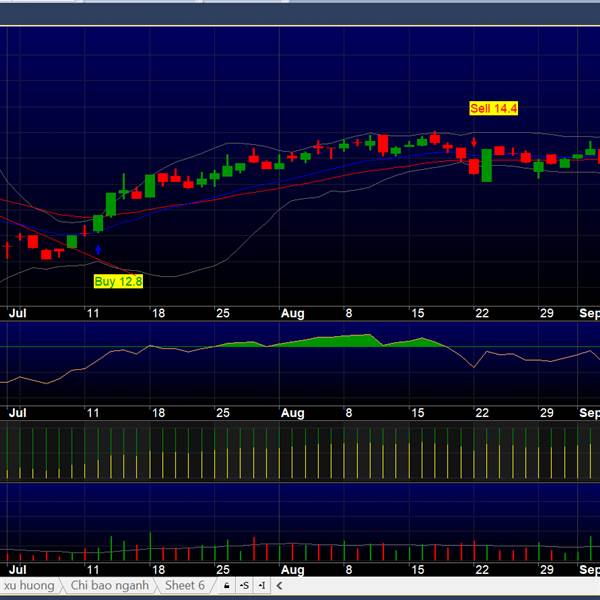This screenshot has width=600, height=600.
Task: Click the 'Aug' label on price chart axis
Action: coord(293,313)
